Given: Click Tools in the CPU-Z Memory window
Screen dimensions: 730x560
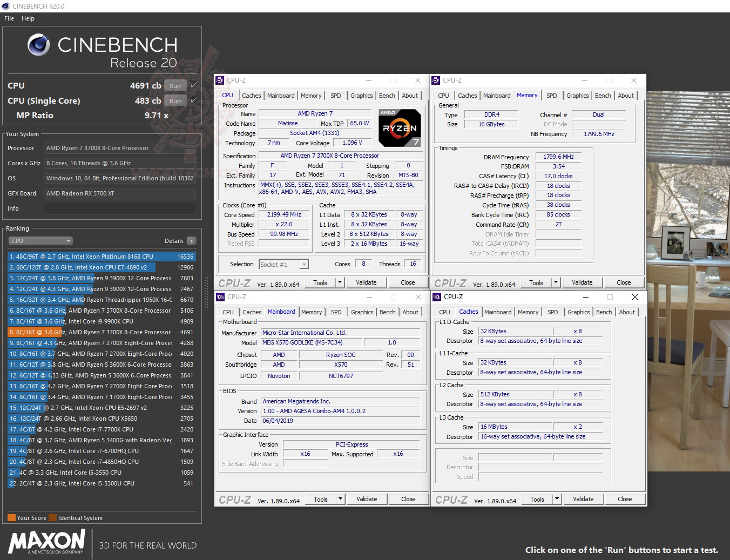Looking at the screenshot, I should tap(536, 282).
